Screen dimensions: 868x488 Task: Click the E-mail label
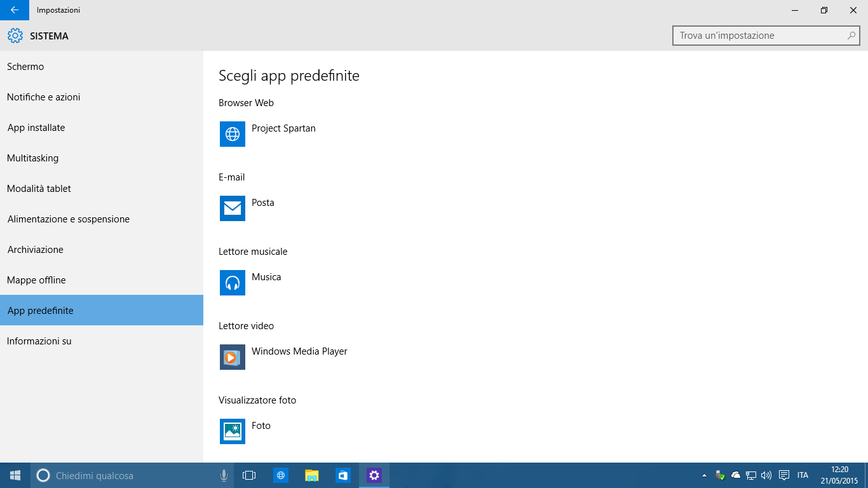232,177
